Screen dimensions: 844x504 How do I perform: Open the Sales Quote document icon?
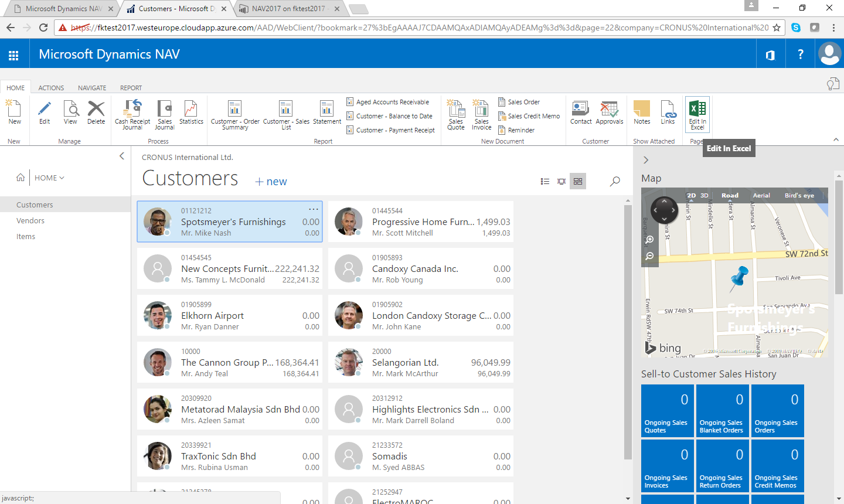pyautogui.click(x=455, y=114)
